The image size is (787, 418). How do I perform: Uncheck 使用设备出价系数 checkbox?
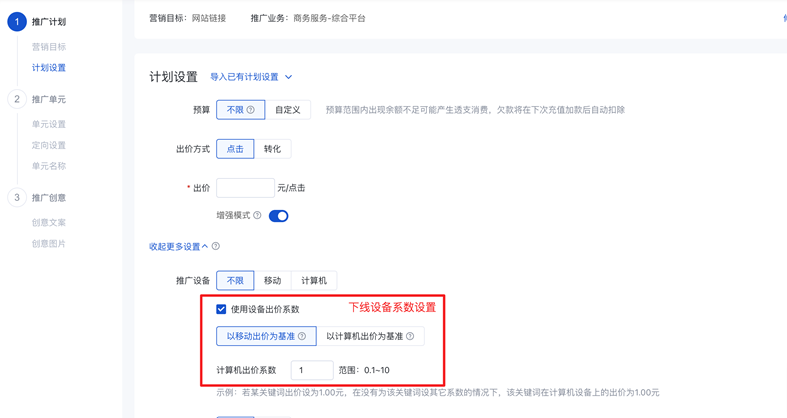click(x=222, y=309)
